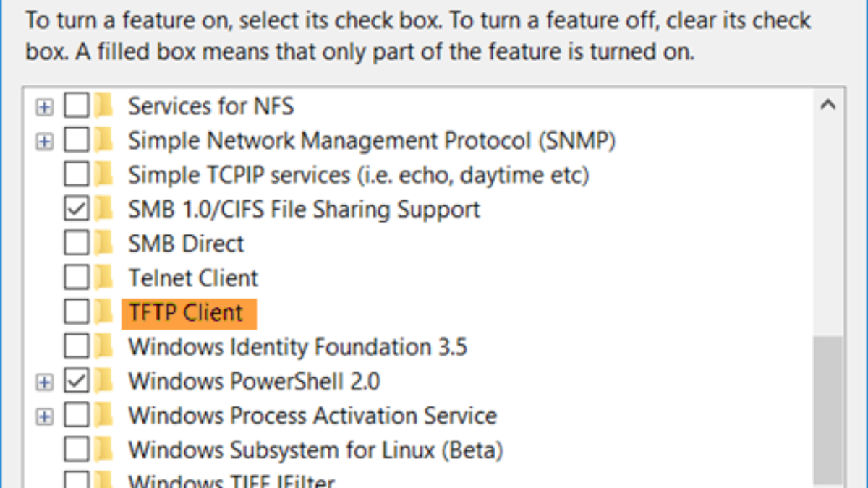
Task: Click the folder icon beside TFTP Client
Action: coord(105,312)
